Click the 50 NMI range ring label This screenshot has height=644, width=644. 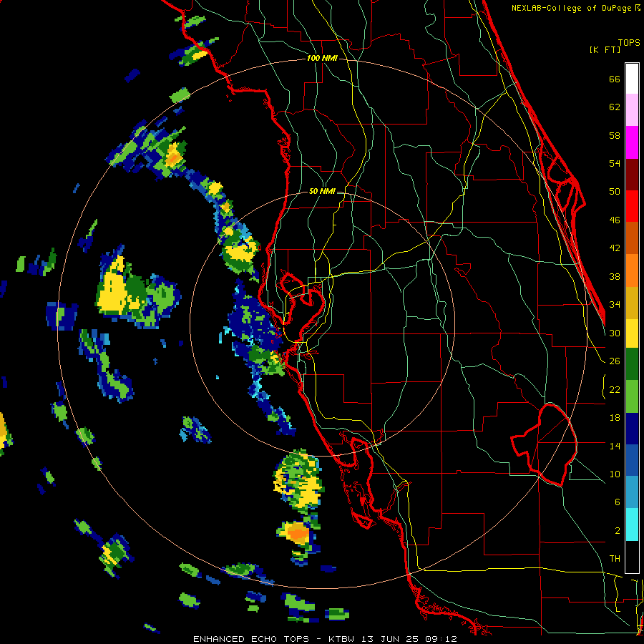click(322, 191)
